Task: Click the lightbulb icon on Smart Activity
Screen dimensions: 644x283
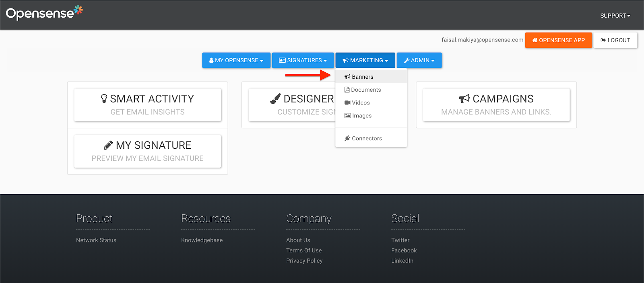Action: pyautogui.click(x=104, y=98)
